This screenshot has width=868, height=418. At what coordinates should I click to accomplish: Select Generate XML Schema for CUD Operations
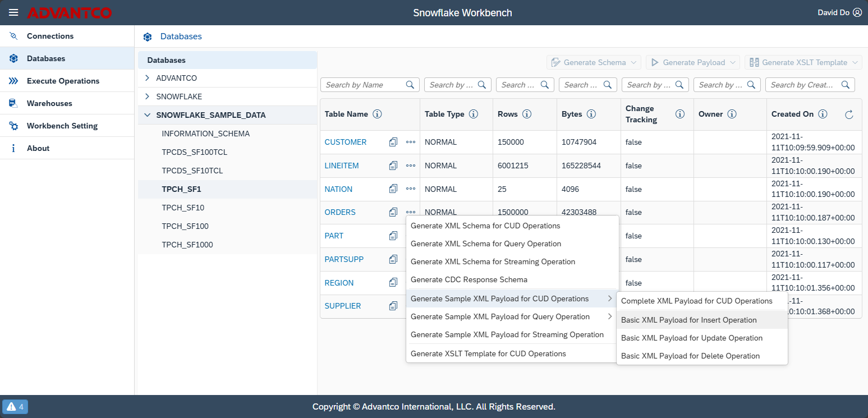[x=512, y=226]
